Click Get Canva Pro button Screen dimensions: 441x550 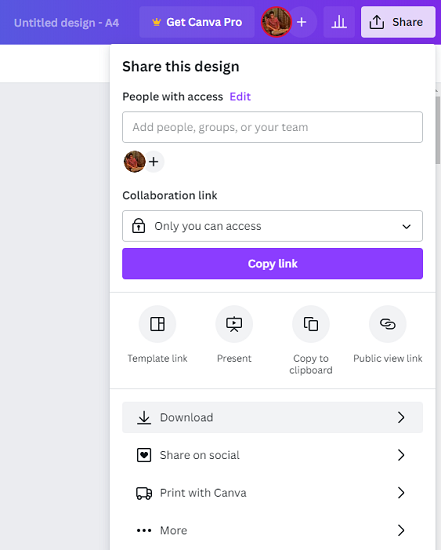tap(197, 22)
